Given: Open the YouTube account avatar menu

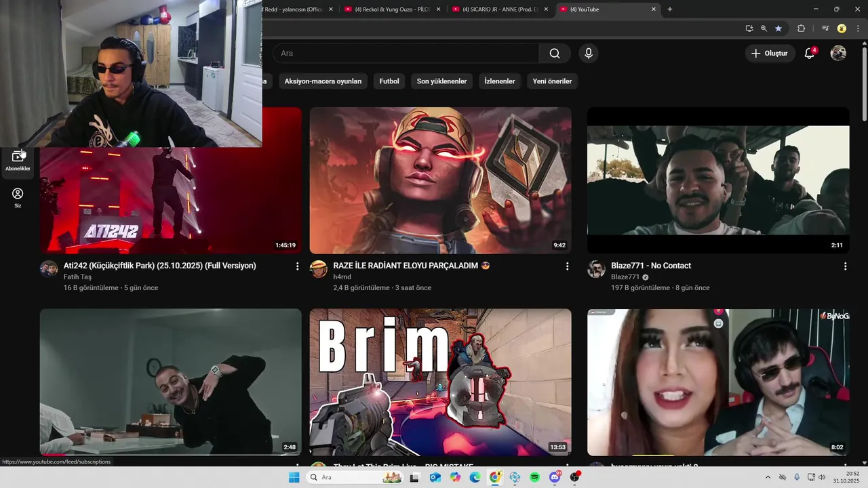Looking at the screenshot, I should tap(838, 54).
